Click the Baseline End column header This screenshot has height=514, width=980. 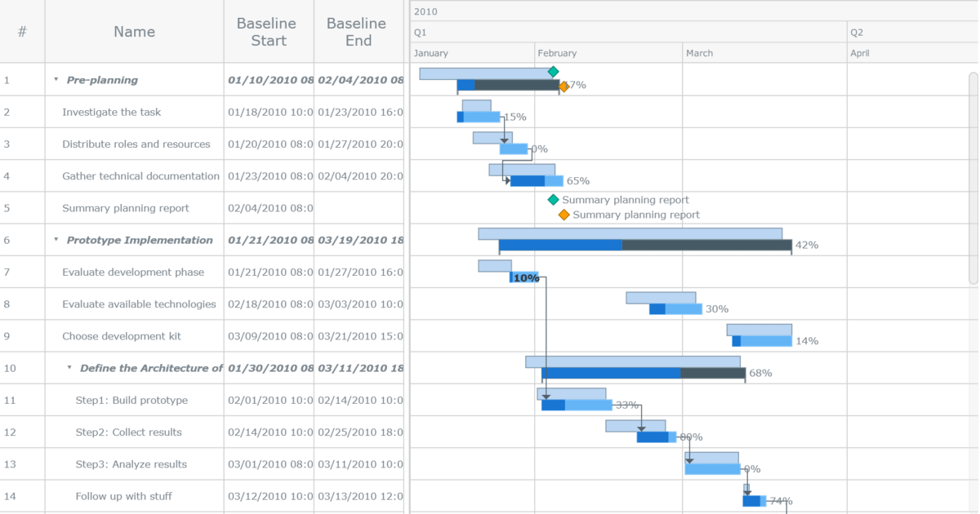click(357, 31)
